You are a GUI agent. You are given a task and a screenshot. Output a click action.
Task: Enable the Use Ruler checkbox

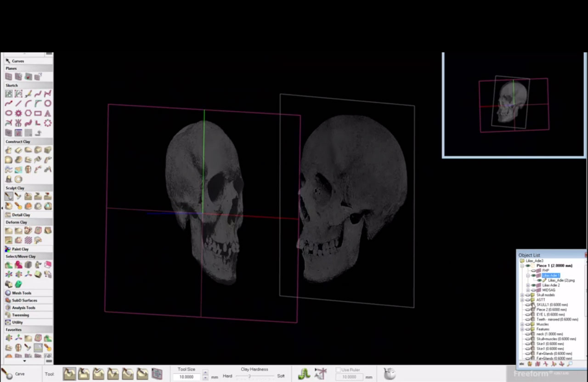(339, 370)
